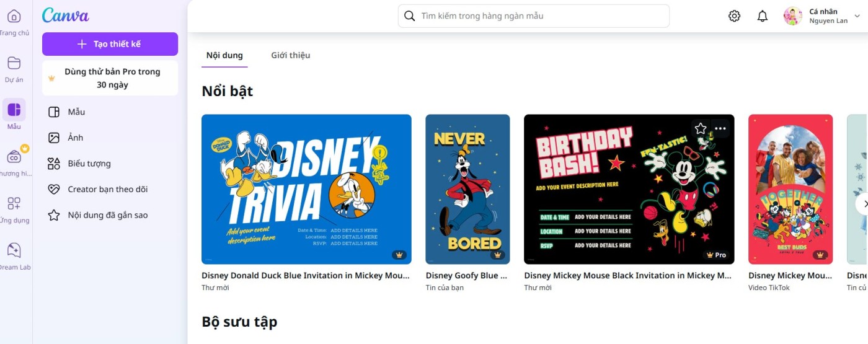
Task: Open the Biểu tượng menu item
Action: 89,164
